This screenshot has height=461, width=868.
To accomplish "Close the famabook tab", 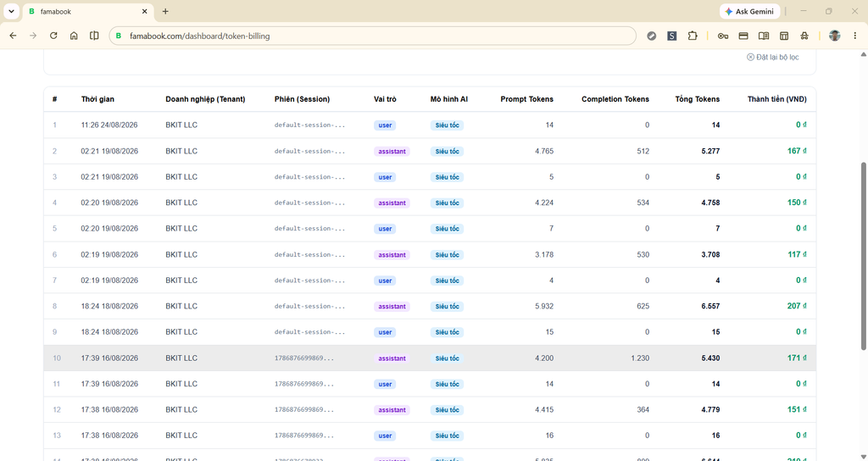I will point(144,11).
